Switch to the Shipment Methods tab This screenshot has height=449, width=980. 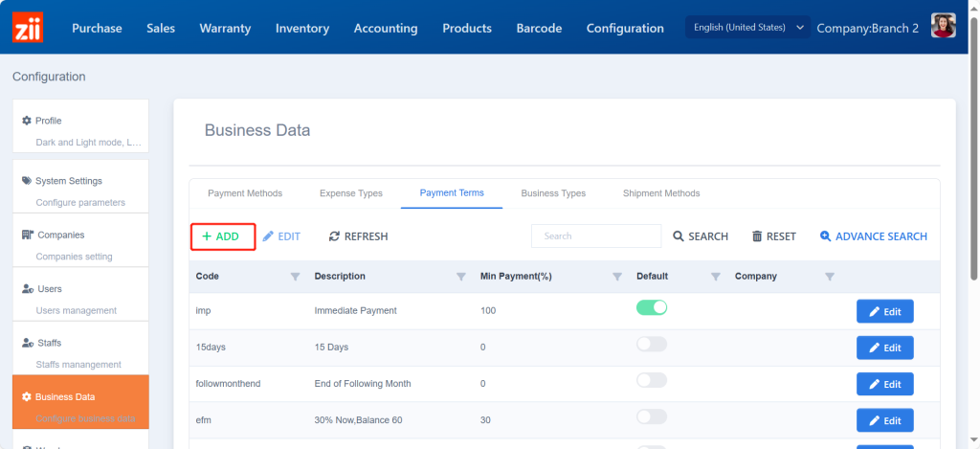click(661, 193)
